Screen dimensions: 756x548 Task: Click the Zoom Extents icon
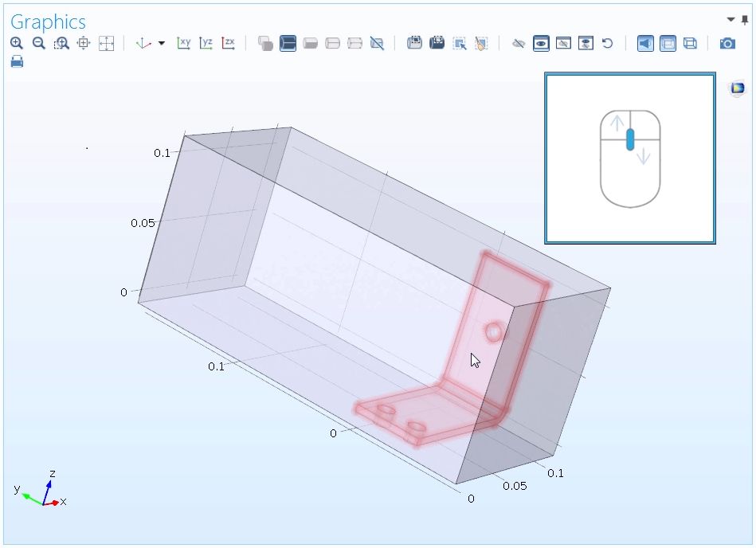pos(106,43)
